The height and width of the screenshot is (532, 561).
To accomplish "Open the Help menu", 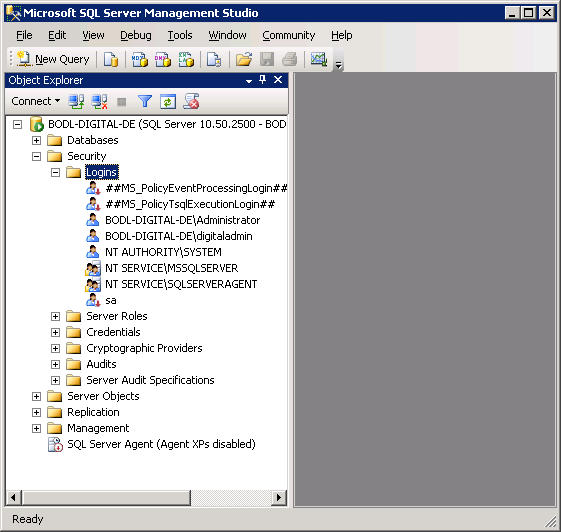I will click(342, 35).
